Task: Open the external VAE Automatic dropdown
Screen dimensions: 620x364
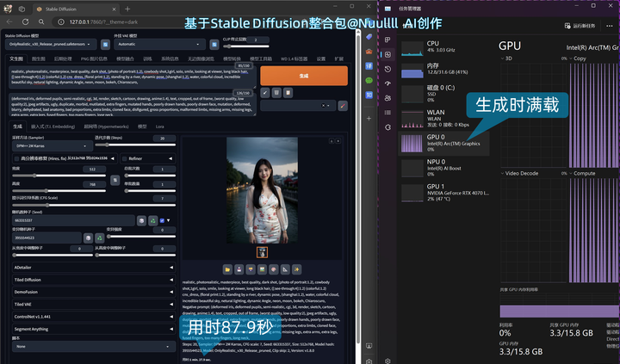Action: pyautogui.click(x=160, y=44)
